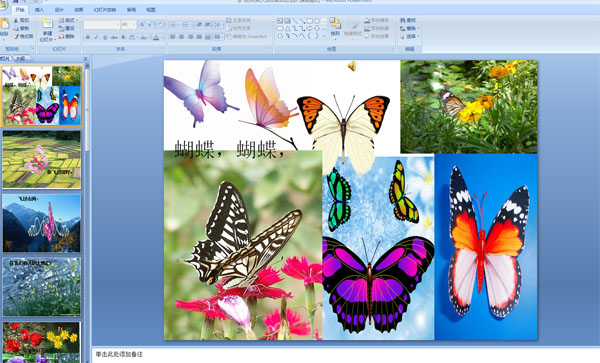Screen dimensions: 600x363
Task: Toggle align text right
Action: click(x=191, y=37)
